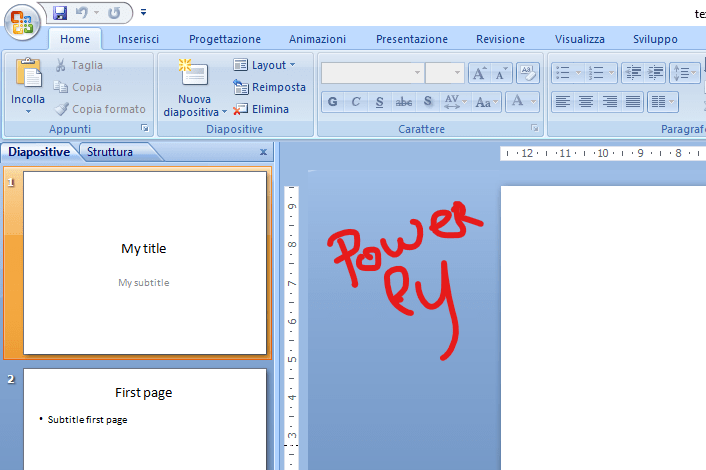
Task: Switch to the Animazioni ribbon tab
Action: [x=317, y=39]
